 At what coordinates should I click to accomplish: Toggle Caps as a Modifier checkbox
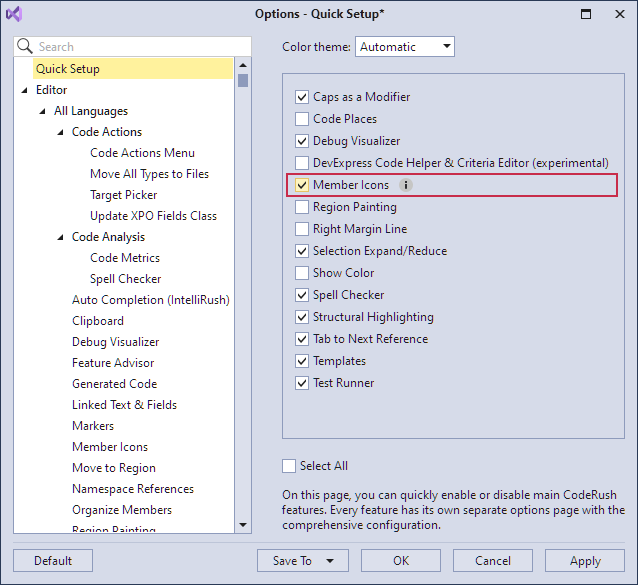[x=302, y=97]
